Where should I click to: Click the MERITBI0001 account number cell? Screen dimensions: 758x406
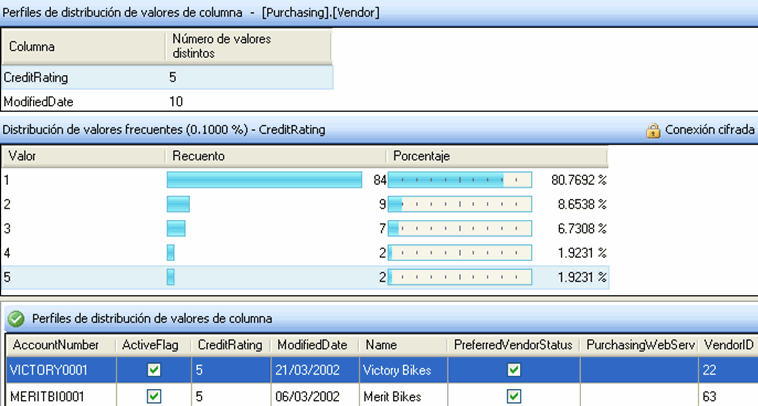(x=61, y=396)
